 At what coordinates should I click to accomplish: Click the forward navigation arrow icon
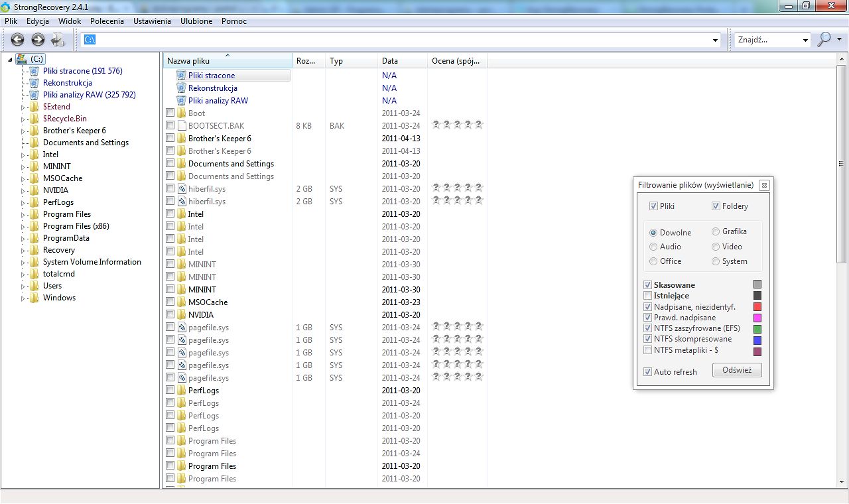point(38,40)
